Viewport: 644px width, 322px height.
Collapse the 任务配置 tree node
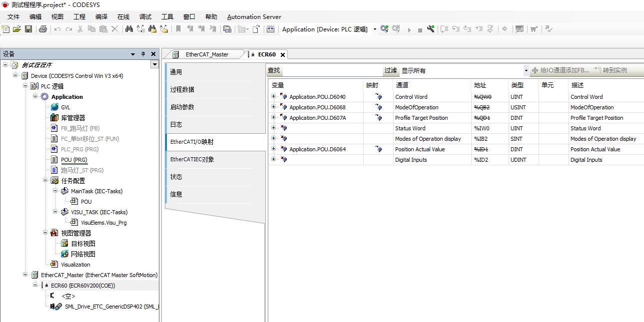tap(45, 181)
